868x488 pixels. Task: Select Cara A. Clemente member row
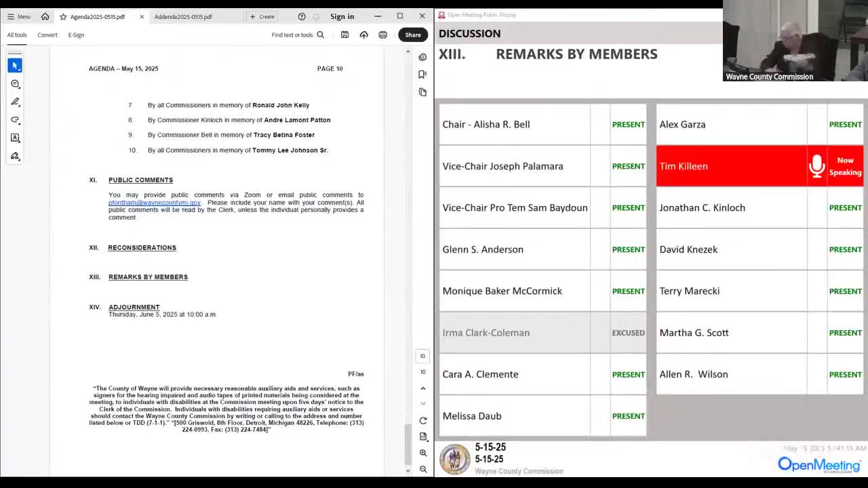[x=542, y=374]
